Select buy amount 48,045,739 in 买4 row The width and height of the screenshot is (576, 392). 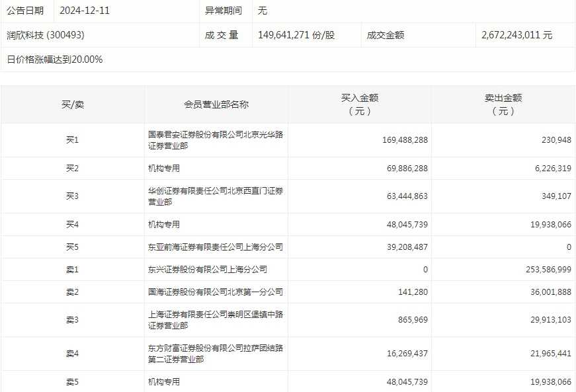click(x=407, y=224)
